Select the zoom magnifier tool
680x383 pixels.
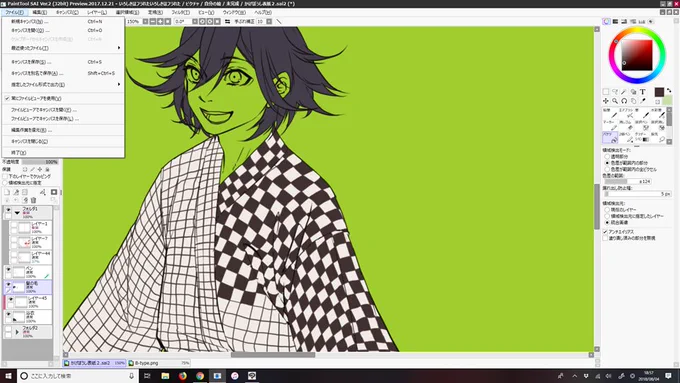coord(615,101)
